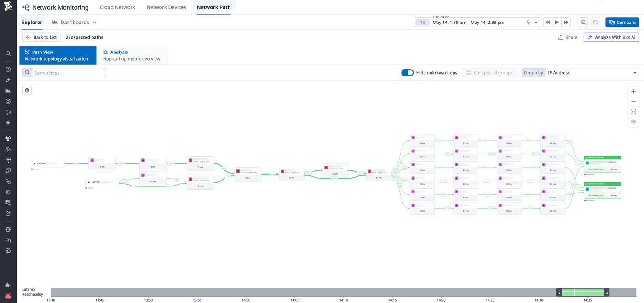Click the Share button
Viewport: 644px width, 303px height.
pyautogui.click(x=568, y=37)
